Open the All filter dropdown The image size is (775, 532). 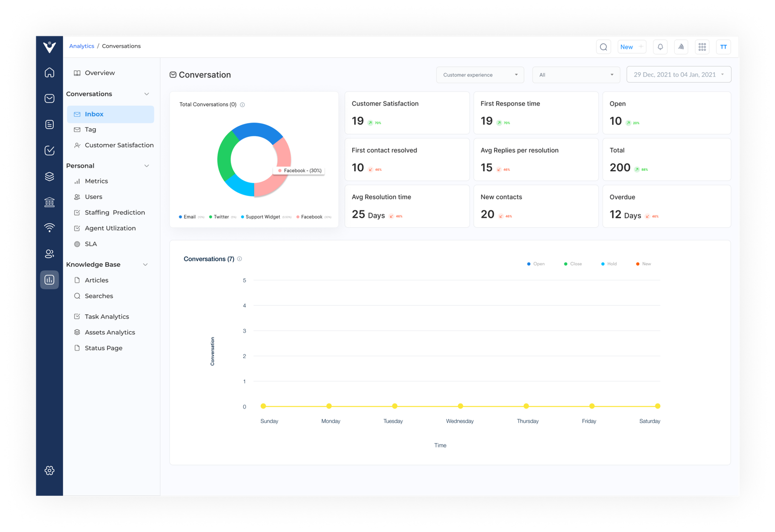(576, 75)
